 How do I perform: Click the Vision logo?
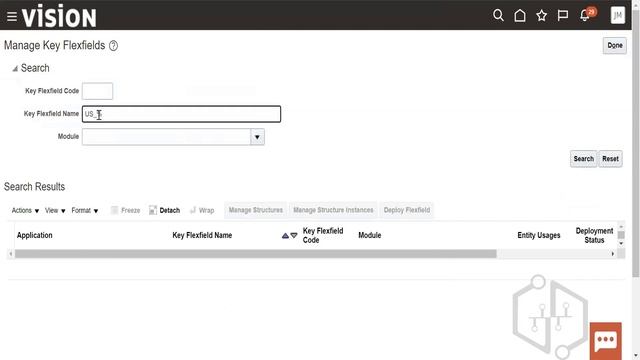[x=59, y=16]
